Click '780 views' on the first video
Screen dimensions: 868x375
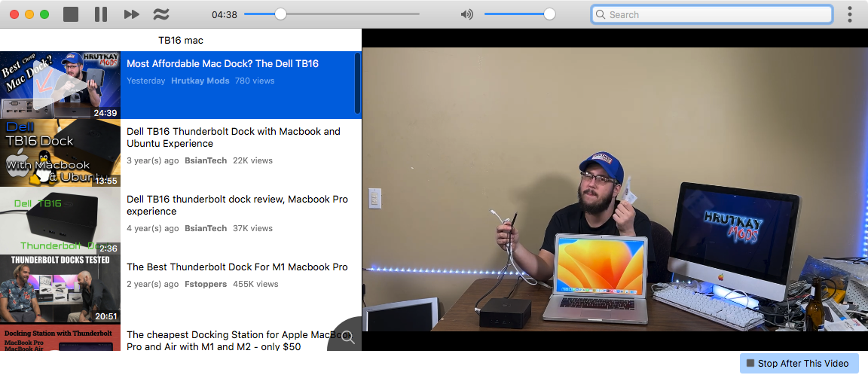pyautogui.click(x=255, y=81)
